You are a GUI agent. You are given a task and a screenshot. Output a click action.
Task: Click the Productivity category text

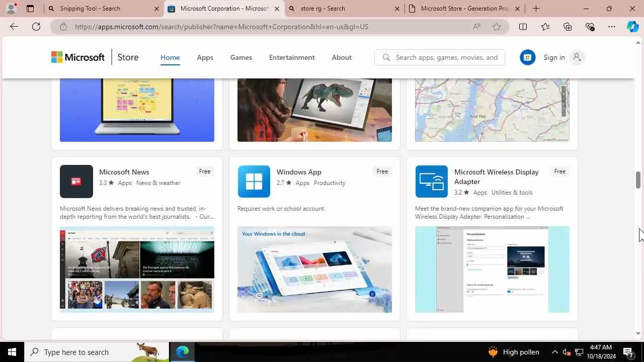[330, 183]
